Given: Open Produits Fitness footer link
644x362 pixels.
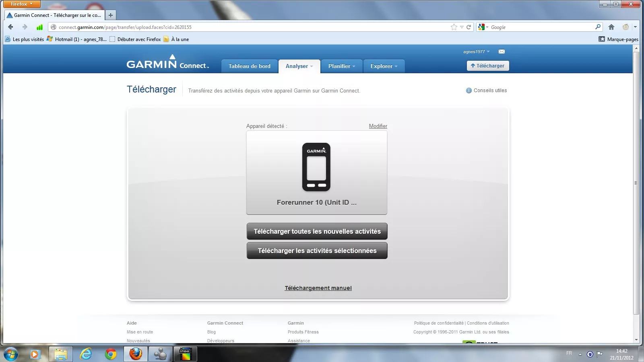Looking at the screenshot, I should tap(303, 332).
